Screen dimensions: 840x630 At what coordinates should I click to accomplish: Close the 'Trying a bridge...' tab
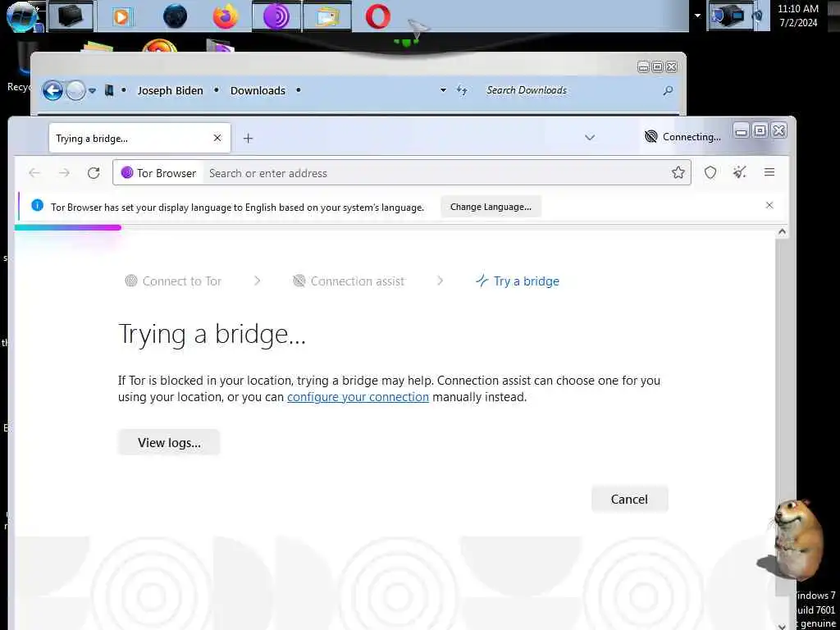[217, 138]
